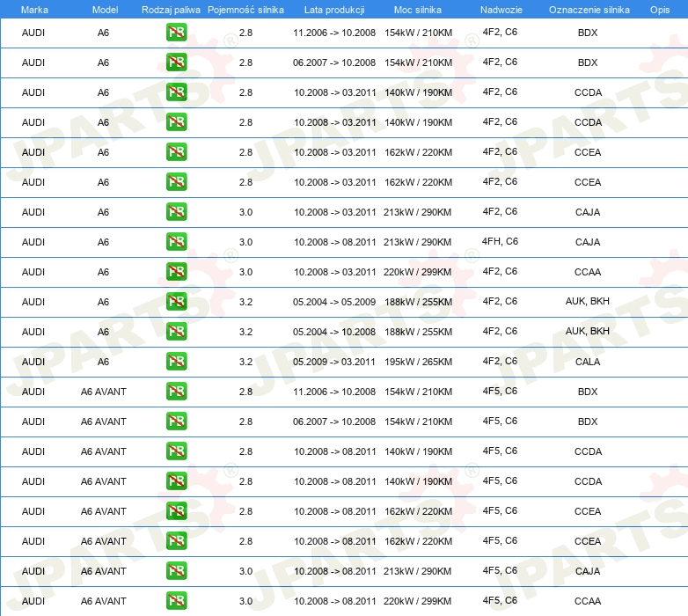Click petrol fuel icon in A6 11.2006 sedan row
The height and width of the screenshot is (616, 688).
pyautogui.click(x=176, y=33)
